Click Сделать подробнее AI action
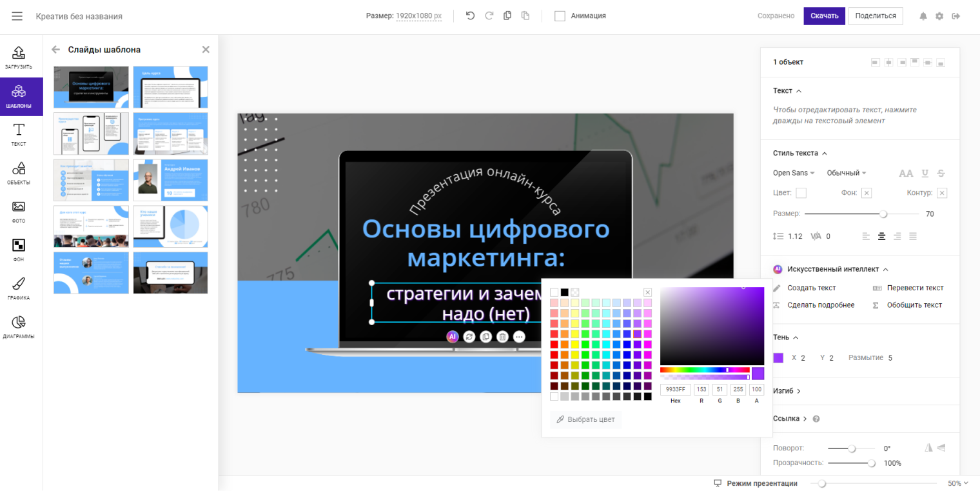Image resolution: width=980 pixels, height=491 pixels. (x=814, y=305)
